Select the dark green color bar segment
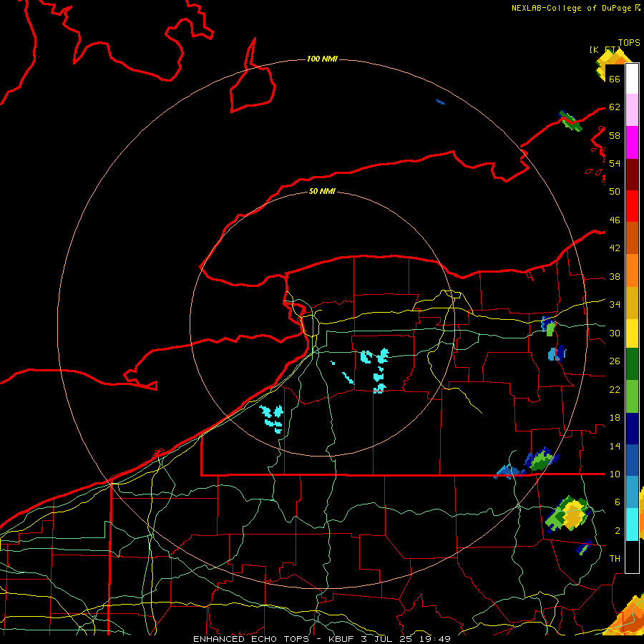This screenshot has width=644, height=644. [632, 364]
